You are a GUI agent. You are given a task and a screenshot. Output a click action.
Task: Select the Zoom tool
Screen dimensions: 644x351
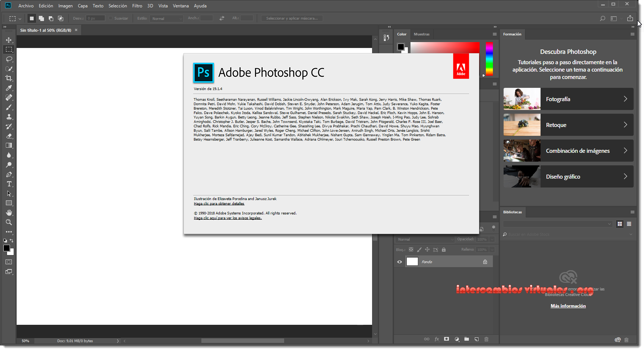[9, 222]
